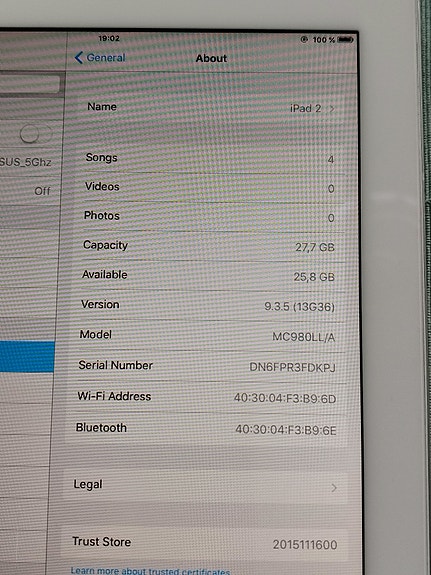Tap the Trust Store value 2015111600
The image size is (431, 575).
click(305, 545)
